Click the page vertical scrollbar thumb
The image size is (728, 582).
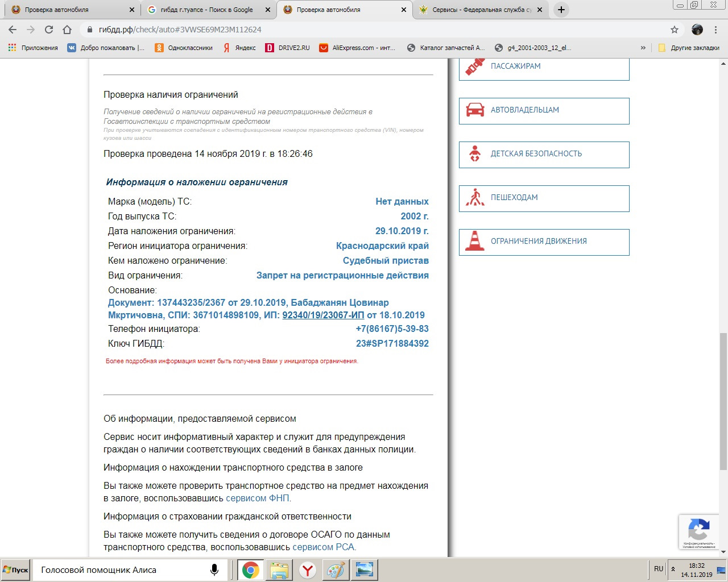pyautogui.click(x=723, y=401)
